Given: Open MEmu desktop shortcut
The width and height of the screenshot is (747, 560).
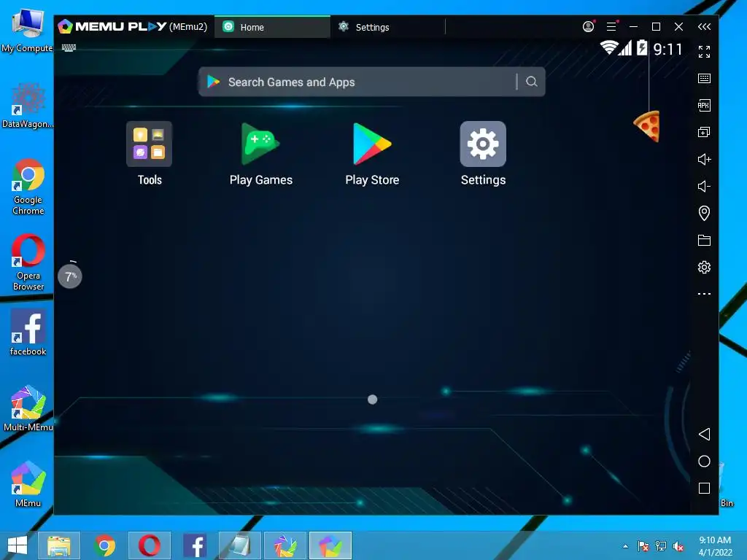Looking at the screenshot, I should [x=28, y=484].
